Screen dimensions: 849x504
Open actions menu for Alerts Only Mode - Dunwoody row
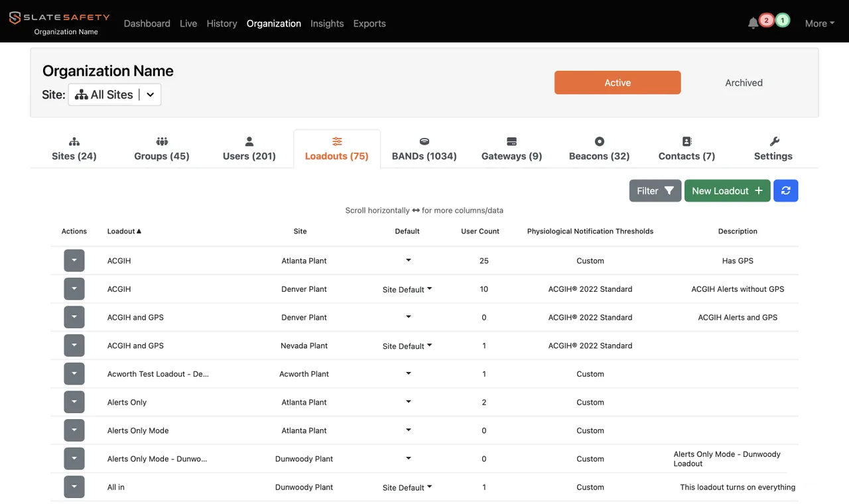click(x=74, y=459)
